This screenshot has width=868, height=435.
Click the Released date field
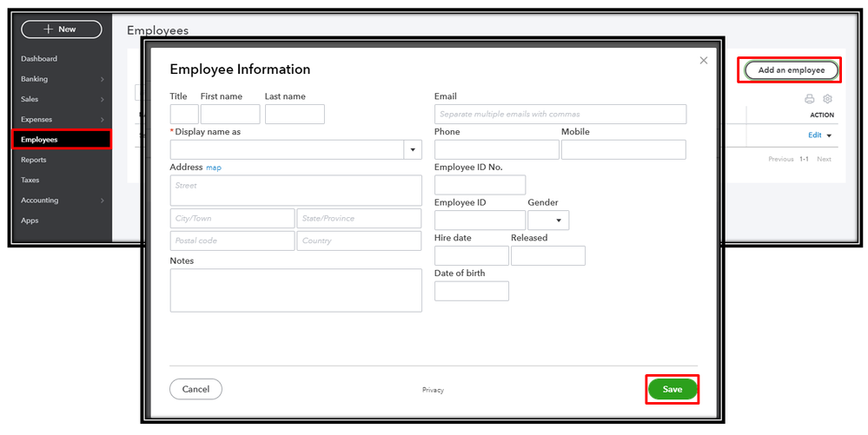pos(548,255)
